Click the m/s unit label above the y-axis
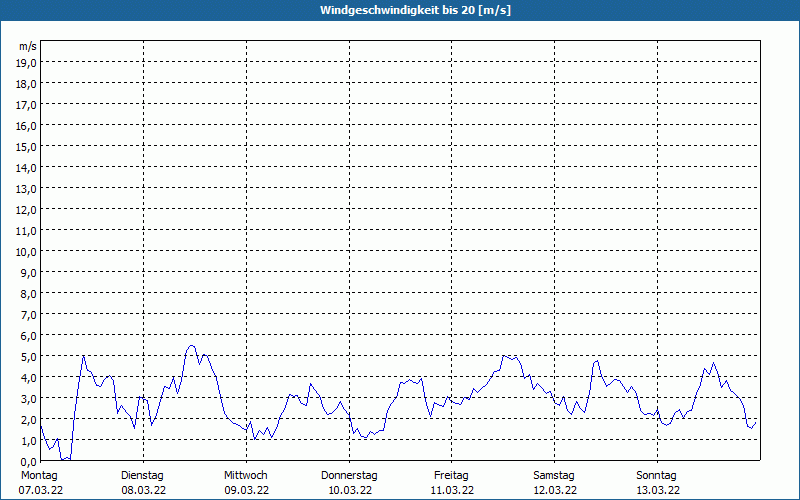The image size is (800, 500). tap(28, 46)
